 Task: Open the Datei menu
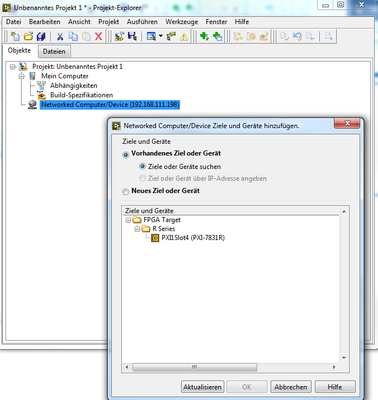tap(13, 22)
